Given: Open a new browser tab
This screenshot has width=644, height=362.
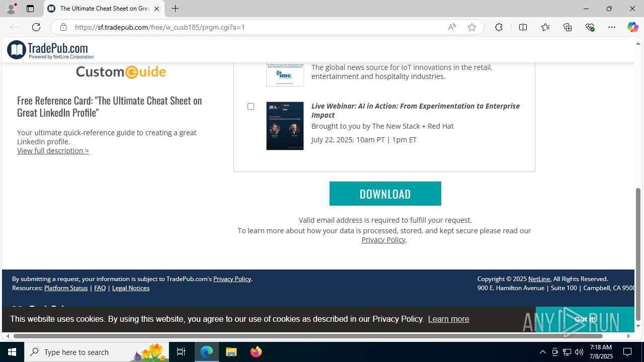Looking at the screenshot, I should click(x=175, y=9).
